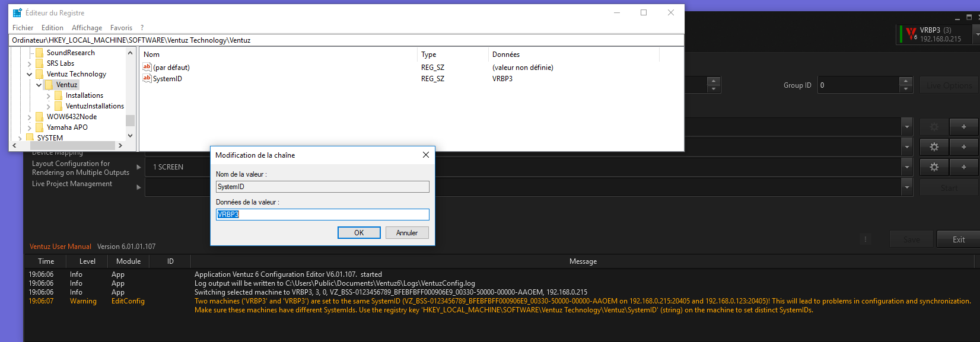
Task: Expand the VentuzInstallations key
Action: pos(49,106)
